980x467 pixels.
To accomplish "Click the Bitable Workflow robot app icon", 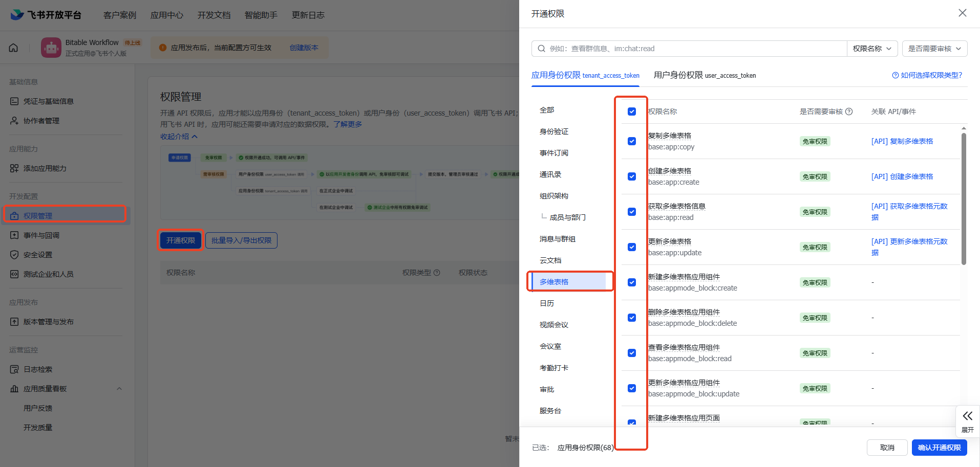I will click(x=51, y=48).
